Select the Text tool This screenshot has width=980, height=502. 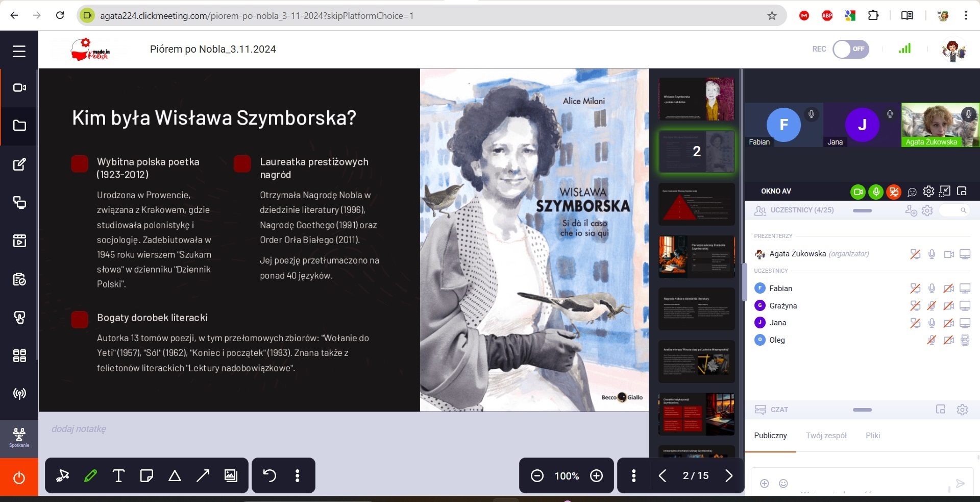tap(118, 476)
